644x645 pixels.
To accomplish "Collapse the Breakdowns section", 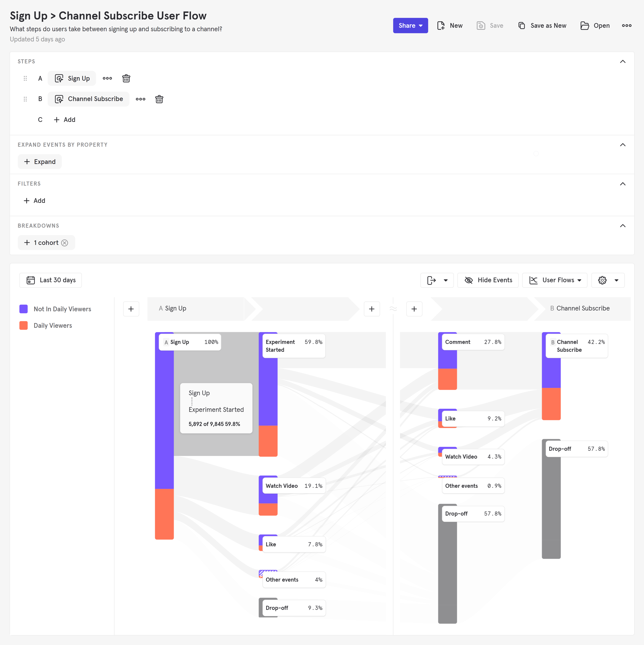I will [x=622, y=226].
